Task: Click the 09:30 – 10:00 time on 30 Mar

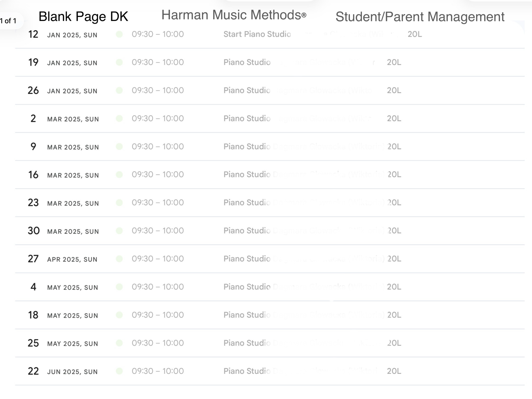Action: point(158,231)
